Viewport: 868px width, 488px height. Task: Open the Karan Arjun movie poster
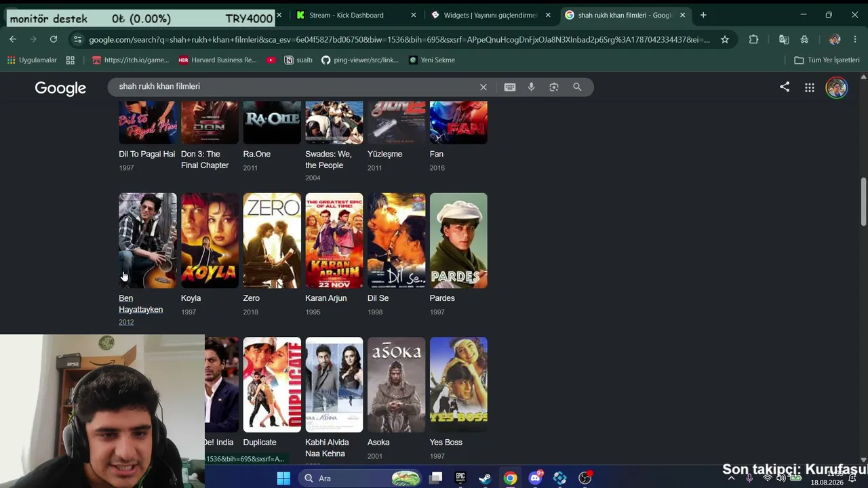coord(334,241)
